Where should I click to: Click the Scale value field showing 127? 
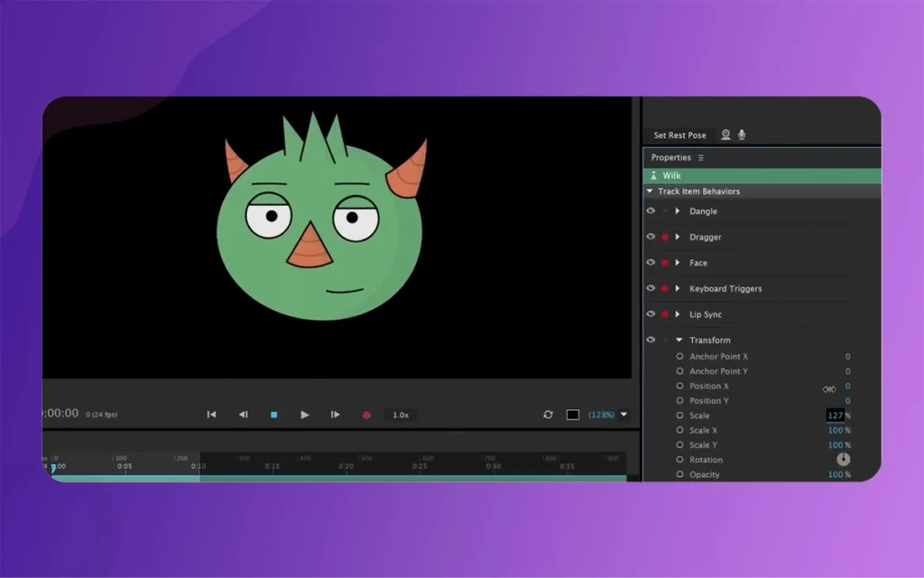tap(835, 415)
